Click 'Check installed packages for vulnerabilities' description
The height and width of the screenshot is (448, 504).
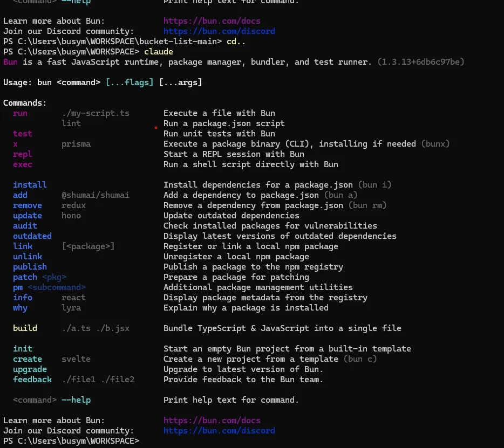(270, 226)
